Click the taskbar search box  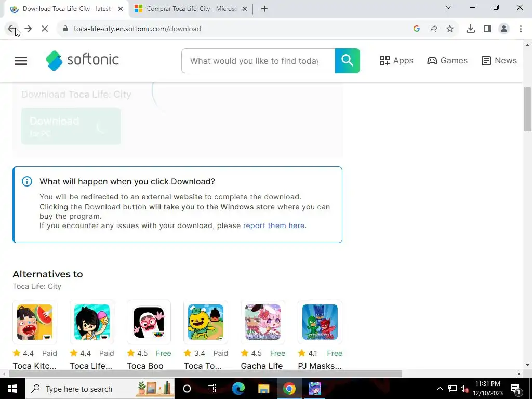tap(100, 389)
